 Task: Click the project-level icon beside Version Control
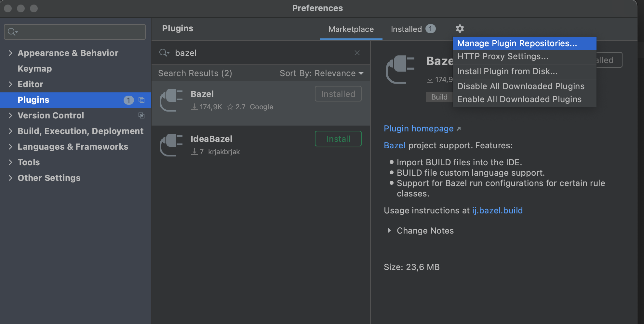[141, 115]
